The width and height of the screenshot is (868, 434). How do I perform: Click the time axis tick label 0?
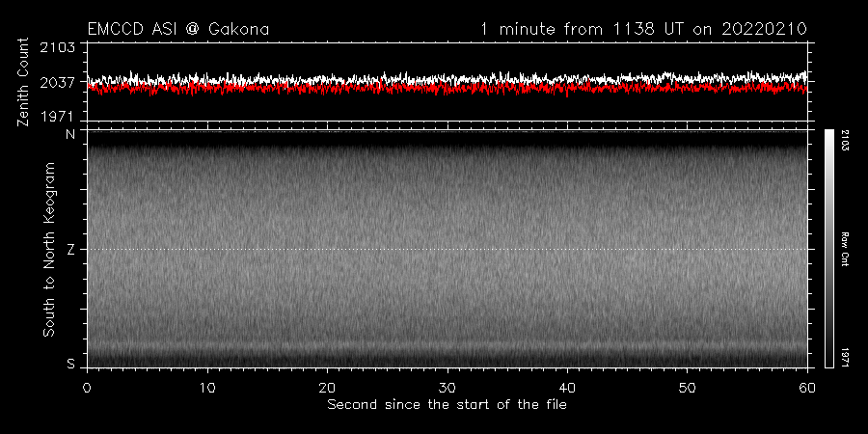point(87,387)
